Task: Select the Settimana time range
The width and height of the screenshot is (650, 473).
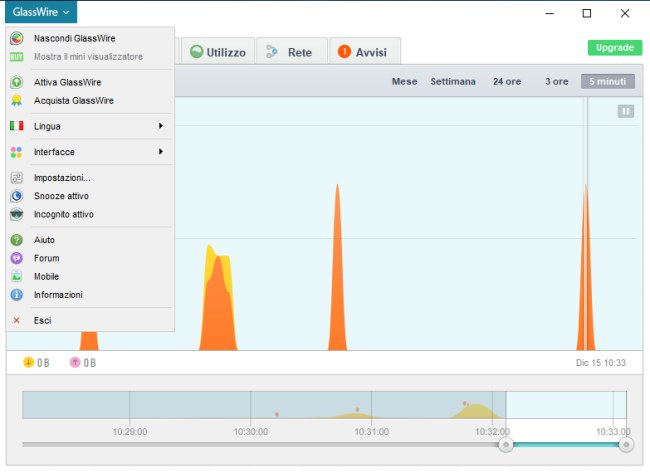Action: 453,81
